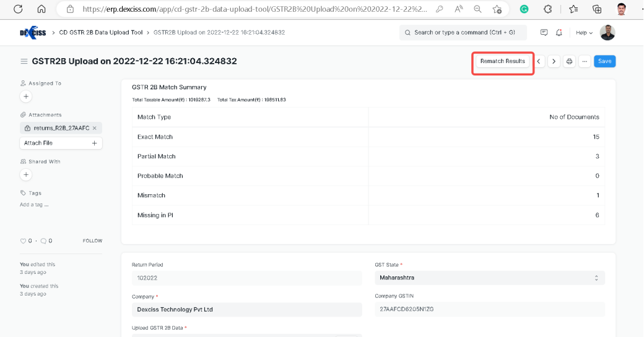Click the Dexciss logo home icon

[x=33, y=33]
